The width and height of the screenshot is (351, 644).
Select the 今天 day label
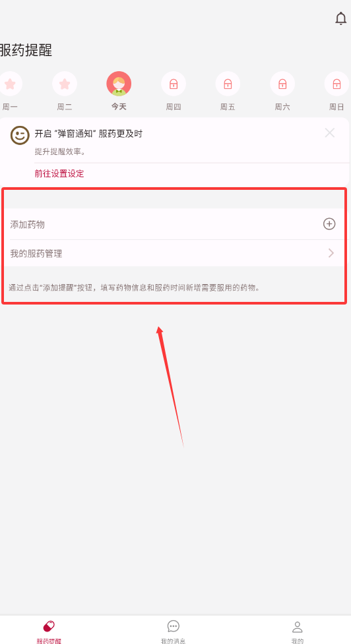pos(119,107)
